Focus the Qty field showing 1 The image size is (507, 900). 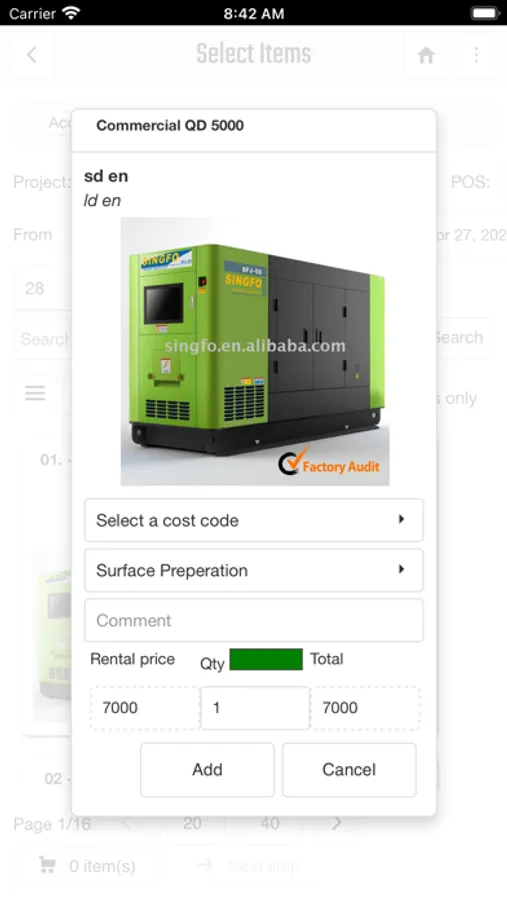[x=255, y=708]
